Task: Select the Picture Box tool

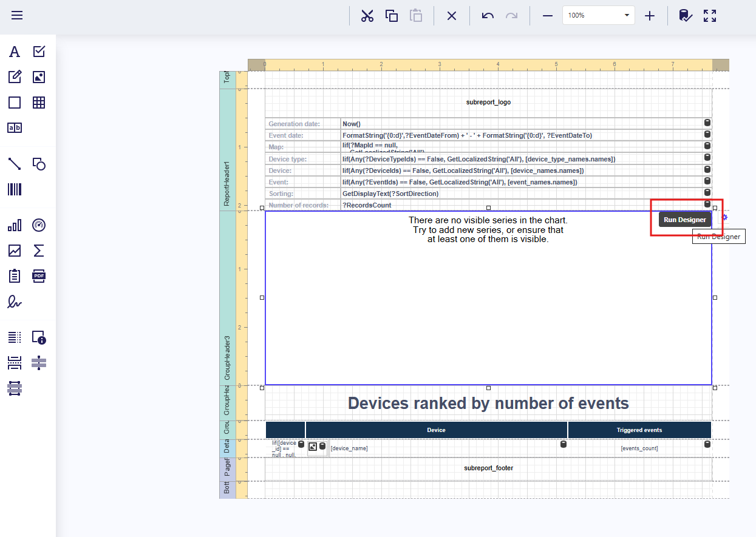Action: tap(39, 77)
